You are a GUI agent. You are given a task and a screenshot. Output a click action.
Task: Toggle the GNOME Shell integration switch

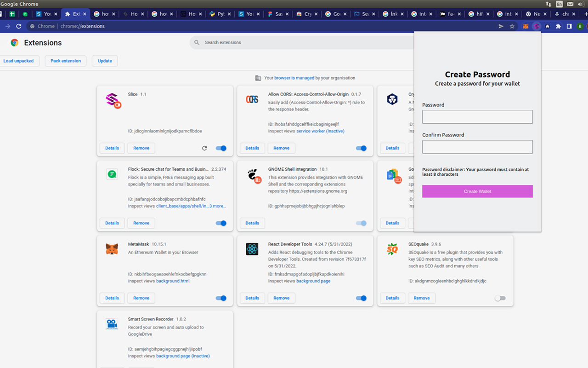(361, 223)
